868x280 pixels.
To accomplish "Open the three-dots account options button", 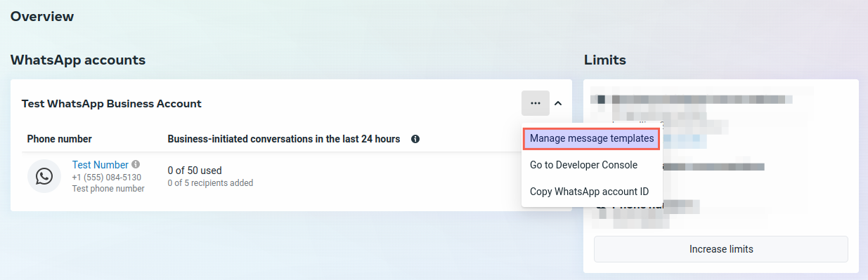I will (x=536, y=103).
